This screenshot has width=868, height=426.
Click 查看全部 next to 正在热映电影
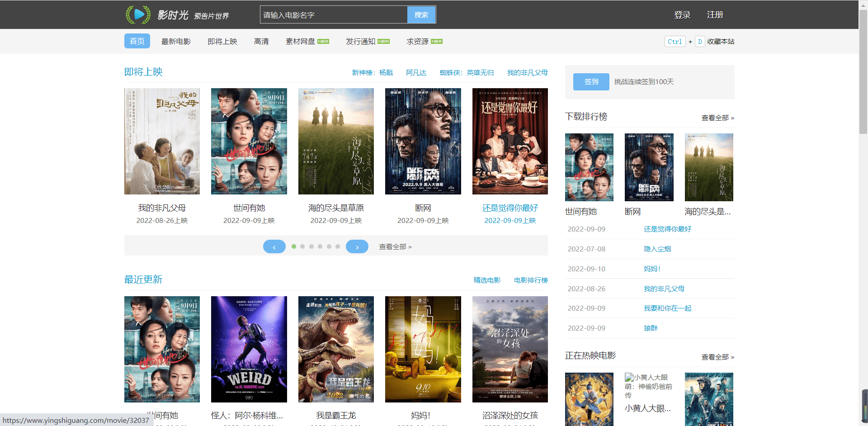click(717, 357)
